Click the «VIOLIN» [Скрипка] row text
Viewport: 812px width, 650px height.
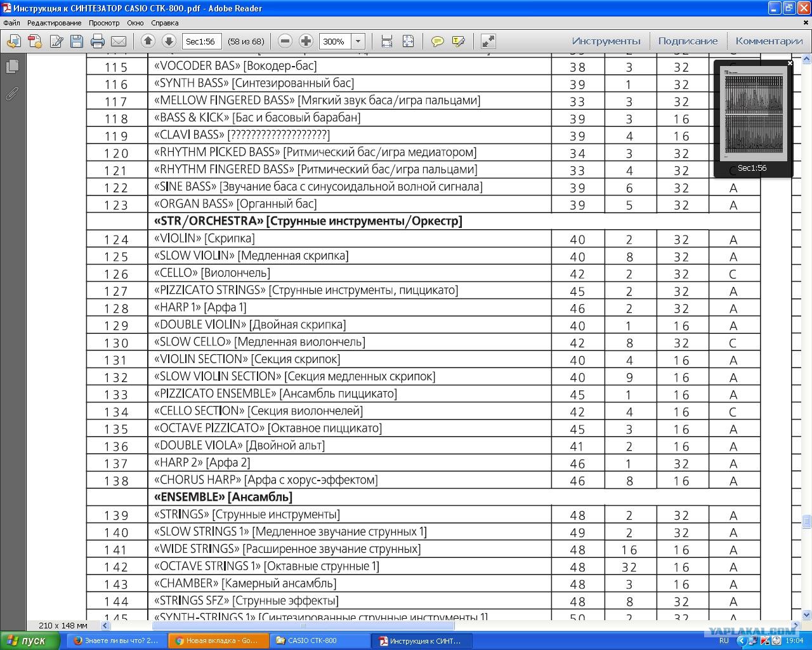(204, 239)
